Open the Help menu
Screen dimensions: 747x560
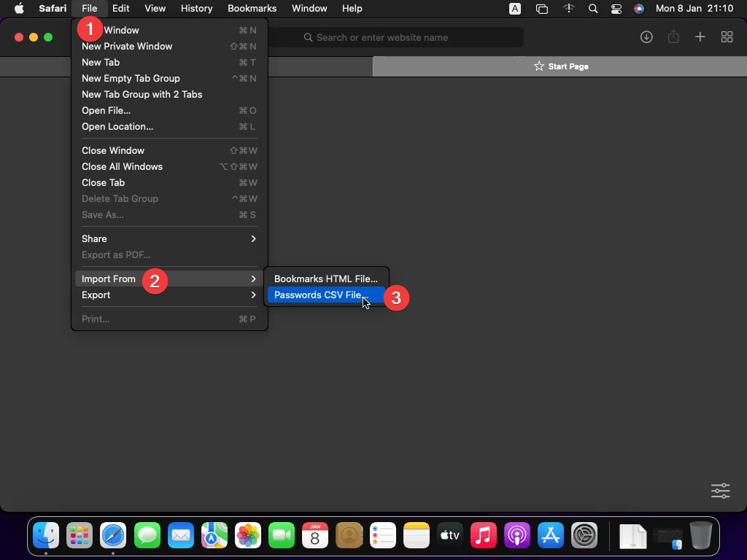(x=352, y=9)
